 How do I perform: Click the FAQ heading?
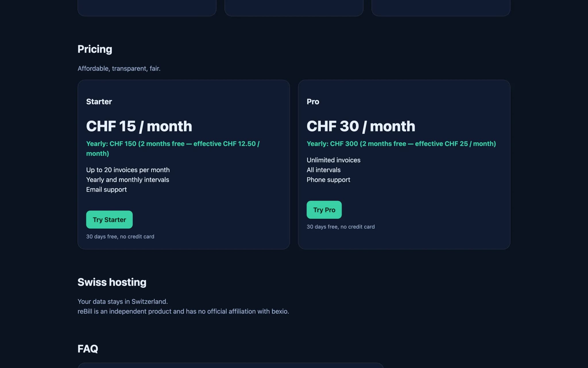coord(88,349)
